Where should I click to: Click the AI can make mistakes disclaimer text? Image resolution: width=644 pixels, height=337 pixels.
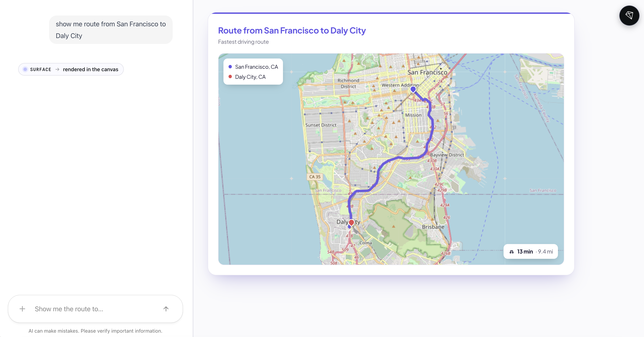point(95,331)
